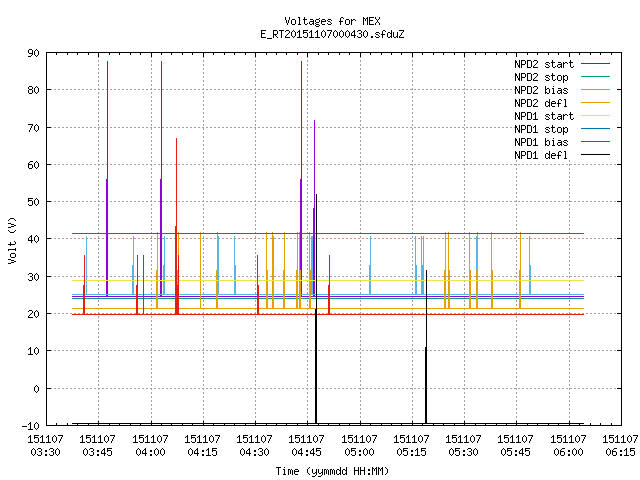This screenshot has width=640, height=480.
Task: Click the x-axis tick label 05:00
Action: (359, 452)
